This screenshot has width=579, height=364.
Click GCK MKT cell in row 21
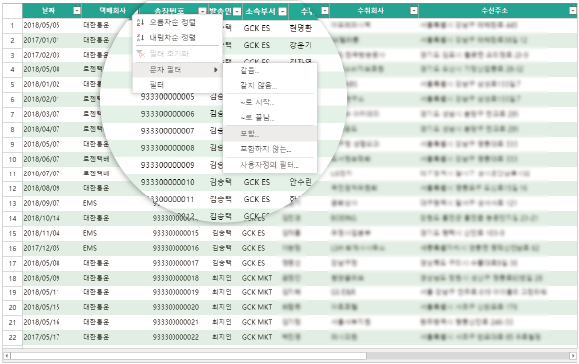[257, 322]
